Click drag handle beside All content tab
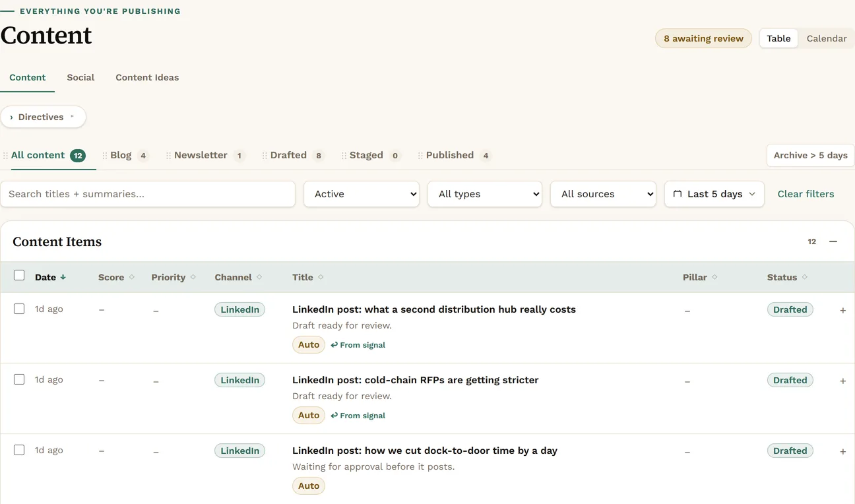This screenshot has width=855, height=504. pos(5,156)
